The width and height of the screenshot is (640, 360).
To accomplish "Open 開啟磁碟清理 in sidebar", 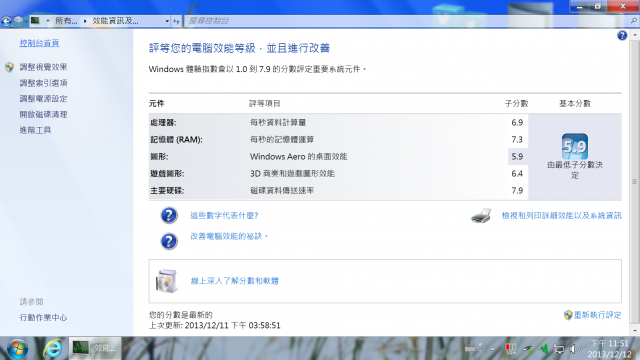I will (43, 114).
